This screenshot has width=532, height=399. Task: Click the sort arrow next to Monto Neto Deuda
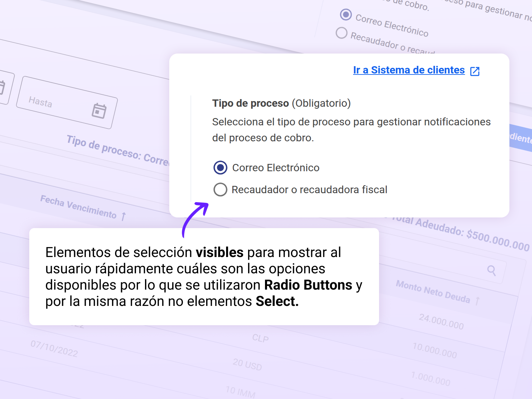coord(477,301)
